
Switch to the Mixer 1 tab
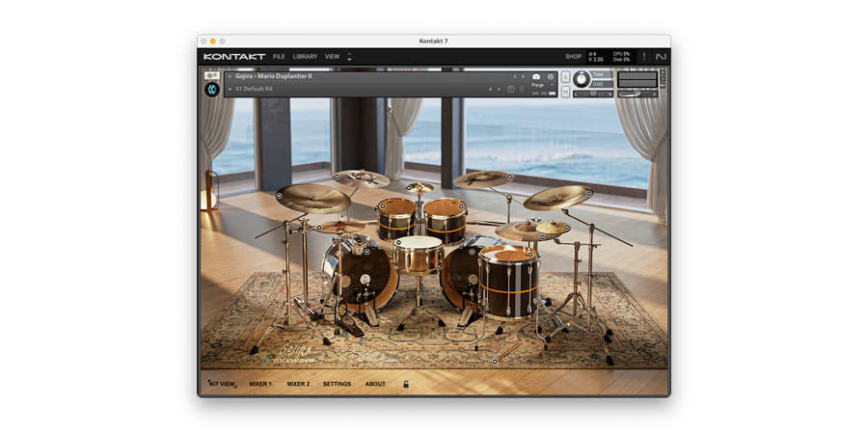(260, 384)
